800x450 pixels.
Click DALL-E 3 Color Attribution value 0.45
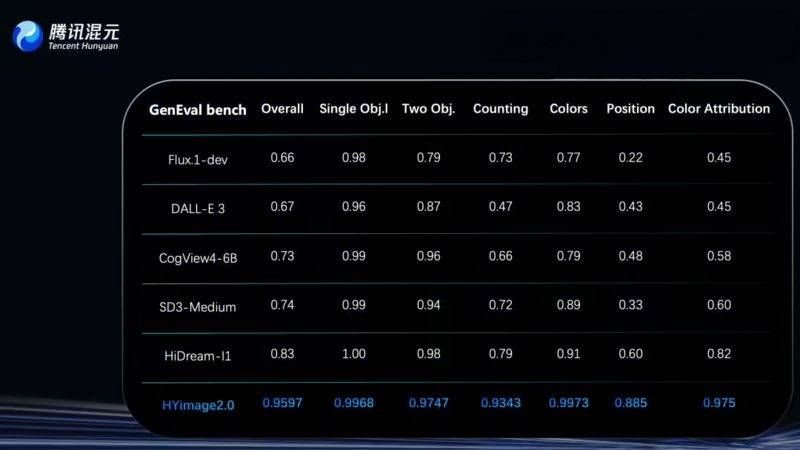(x=719, y=207)
